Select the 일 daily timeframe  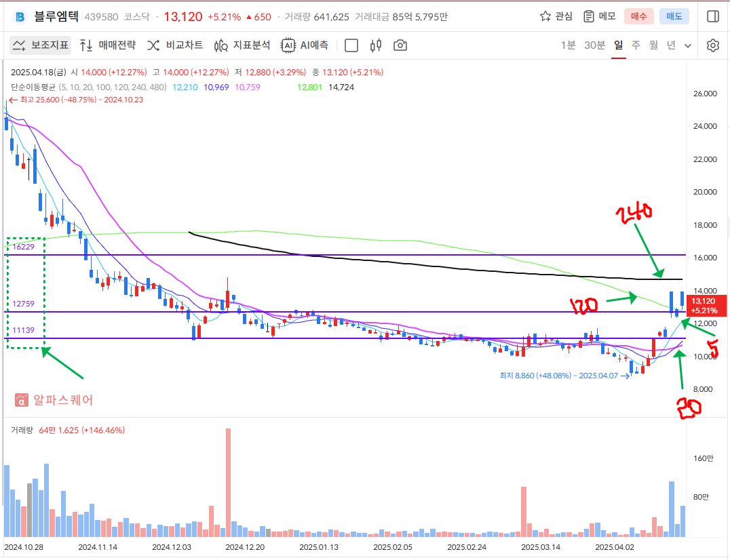pyautogui.click(x=618, y=45)
